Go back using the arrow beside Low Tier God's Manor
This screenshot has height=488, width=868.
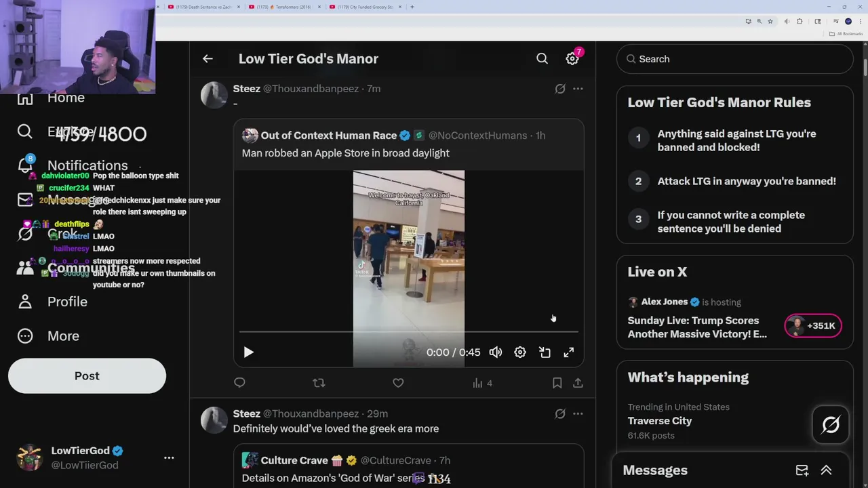208,59
